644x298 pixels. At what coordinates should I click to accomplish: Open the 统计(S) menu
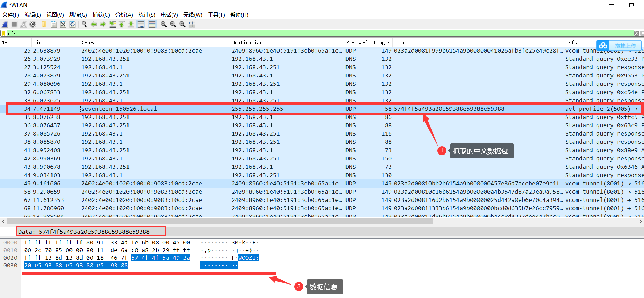[x=147, y=15]
